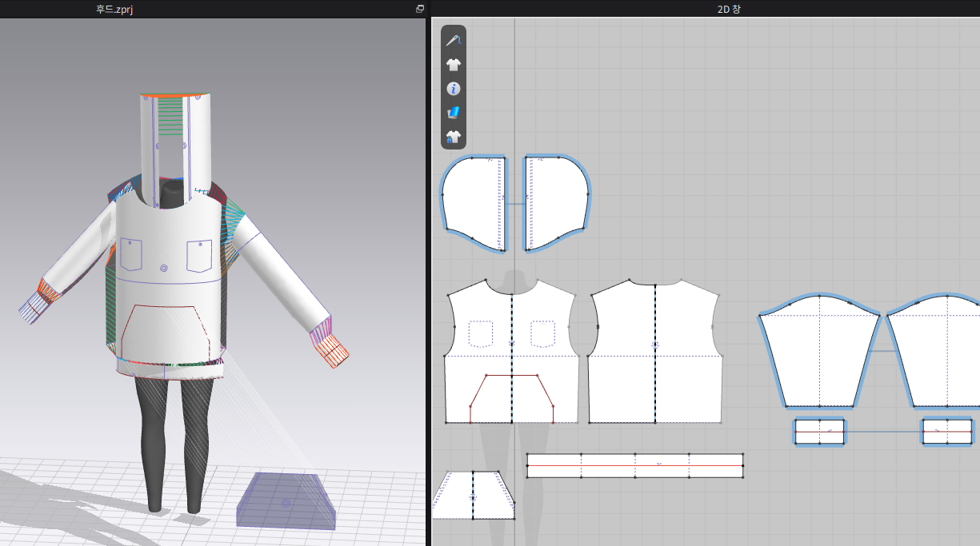
Task: Select the left hood pattern piece in 2D
Action: pyautogui.click(x=470, y=200)
